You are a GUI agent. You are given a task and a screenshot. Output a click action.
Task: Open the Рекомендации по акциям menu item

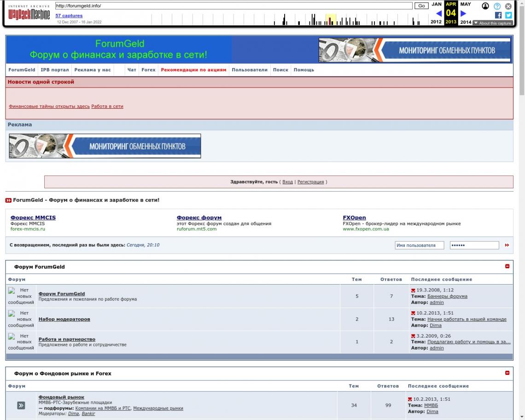193,70
